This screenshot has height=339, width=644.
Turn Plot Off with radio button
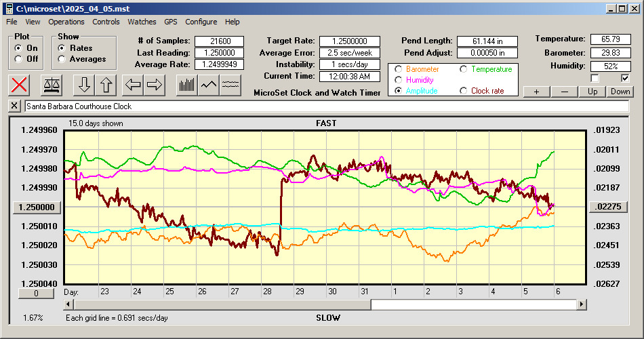[18, 59]
